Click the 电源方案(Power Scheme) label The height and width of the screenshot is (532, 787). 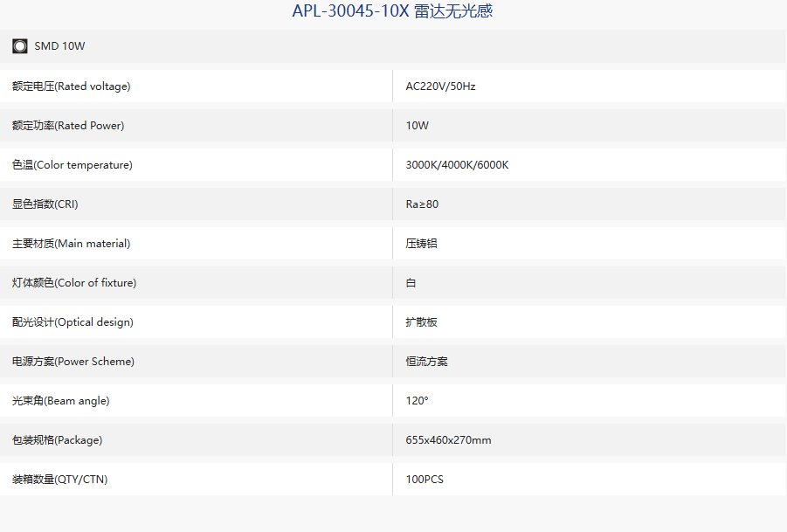tap(73, 362)
